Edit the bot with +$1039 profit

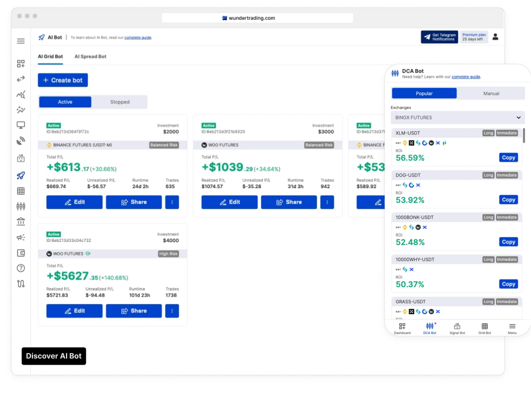pyautogui.click(x=229, y=202)
